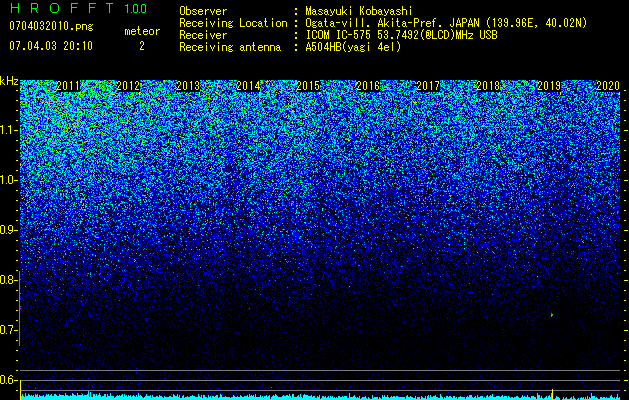
Task: Click the 2014 time marker
Action: click(248, 86)
